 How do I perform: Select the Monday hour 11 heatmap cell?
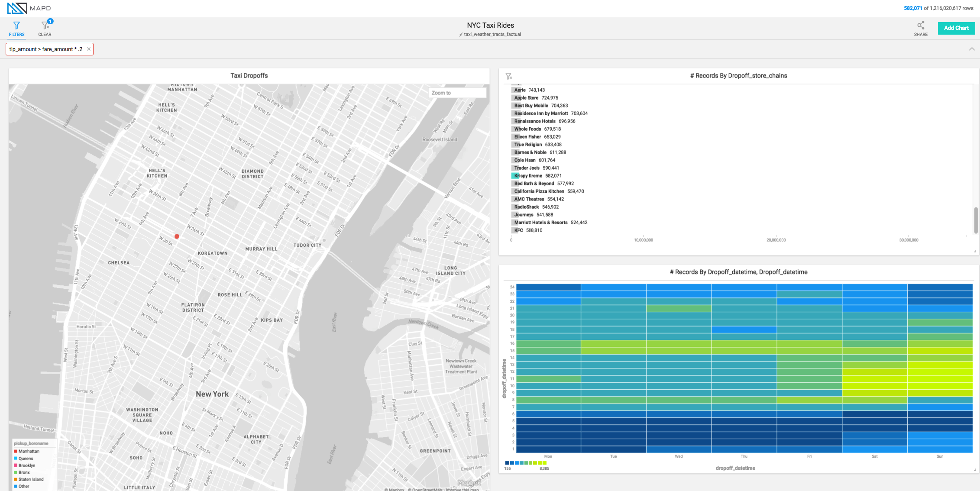point(548,379)
